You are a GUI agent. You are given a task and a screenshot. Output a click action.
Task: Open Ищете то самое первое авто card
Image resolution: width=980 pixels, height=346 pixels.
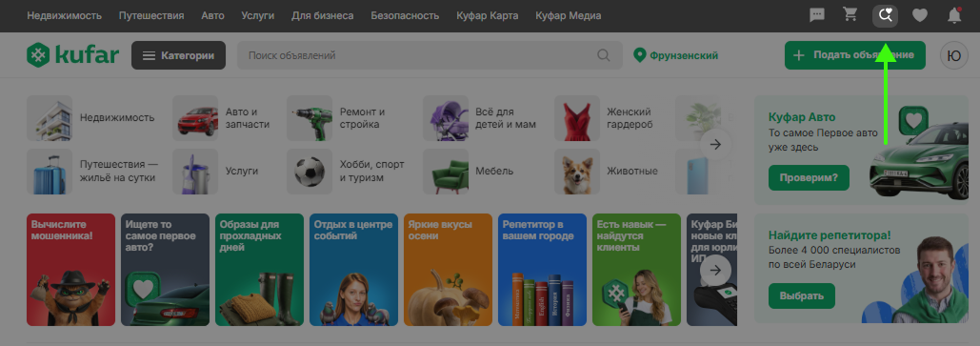click(166, 270)
